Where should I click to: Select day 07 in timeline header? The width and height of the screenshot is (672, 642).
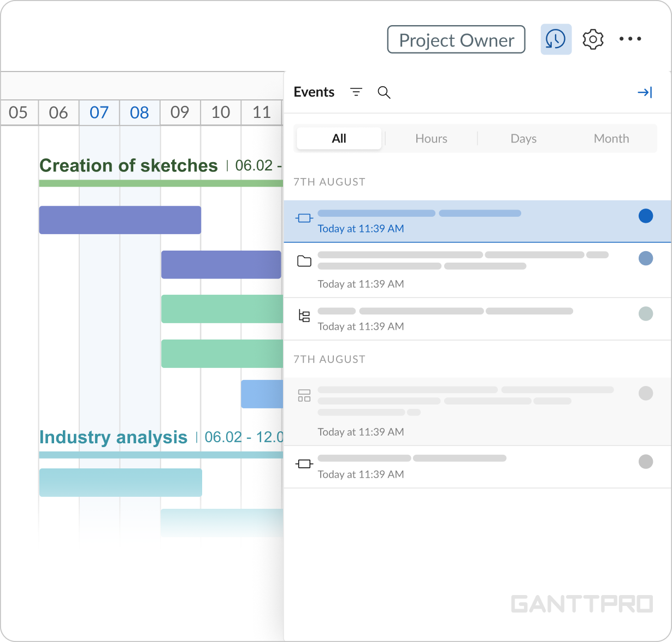pos(99,112)
